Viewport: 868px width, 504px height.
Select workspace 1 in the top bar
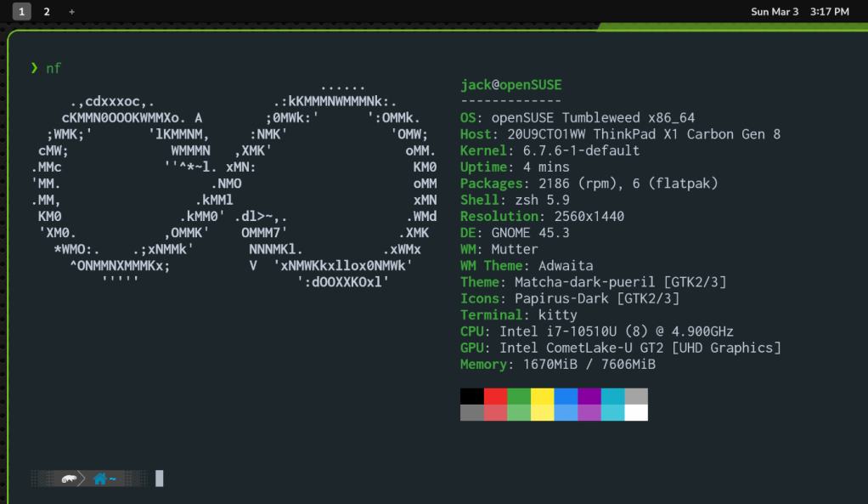click(21, 12)
